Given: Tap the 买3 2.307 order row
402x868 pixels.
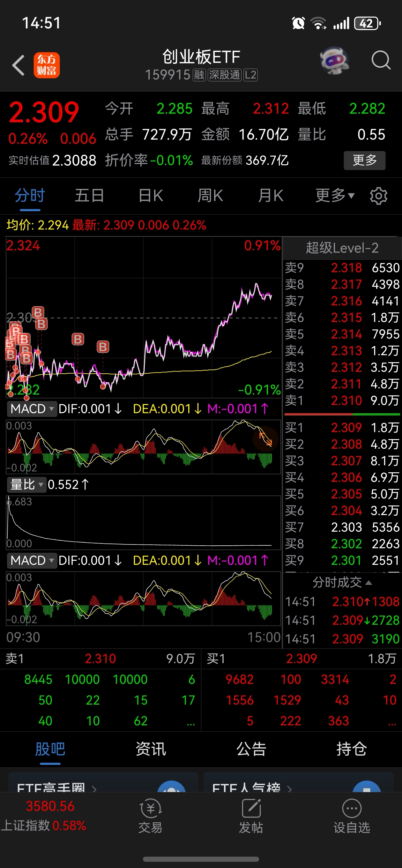Looking at the screenshot, I should (342, 460).
